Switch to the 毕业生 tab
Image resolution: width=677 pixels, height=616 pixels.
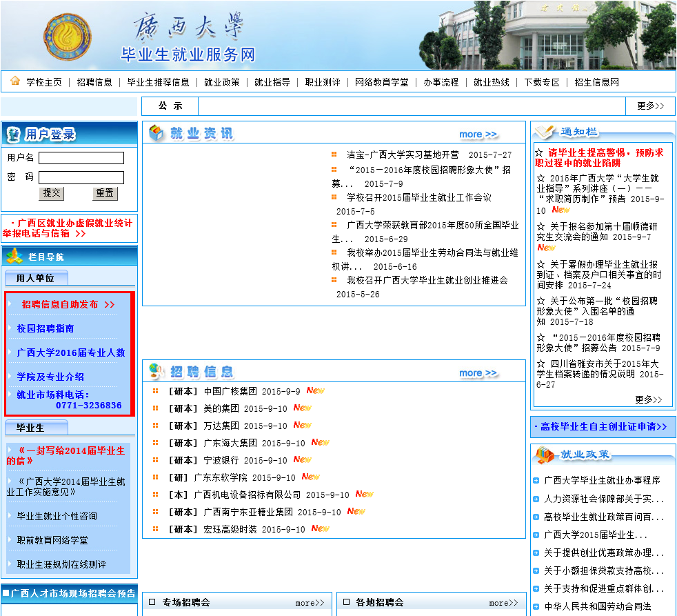[37, 428]
